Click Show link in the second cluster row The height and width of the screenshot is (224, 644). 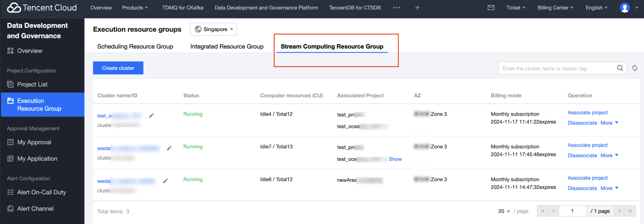point(395,159)
